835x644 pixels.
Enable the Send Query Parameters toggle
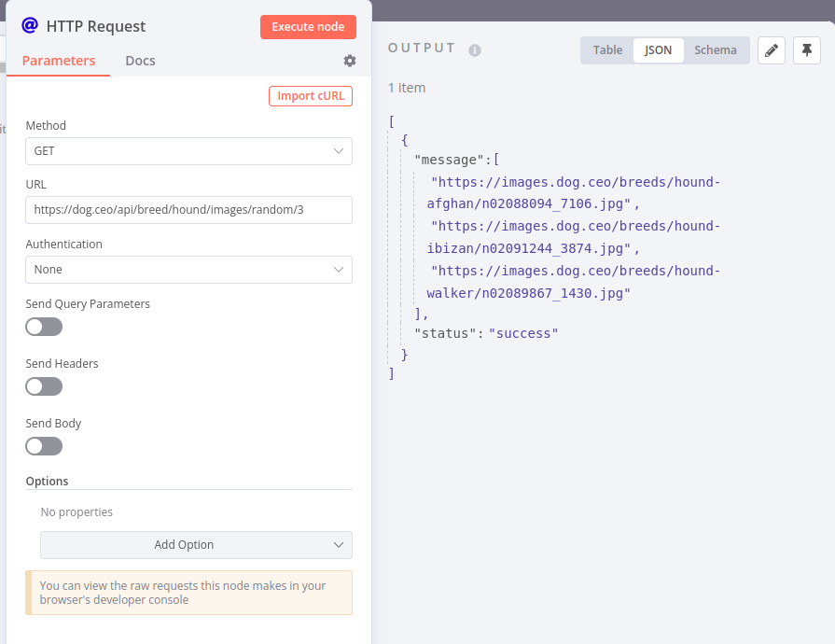[44, 327]
